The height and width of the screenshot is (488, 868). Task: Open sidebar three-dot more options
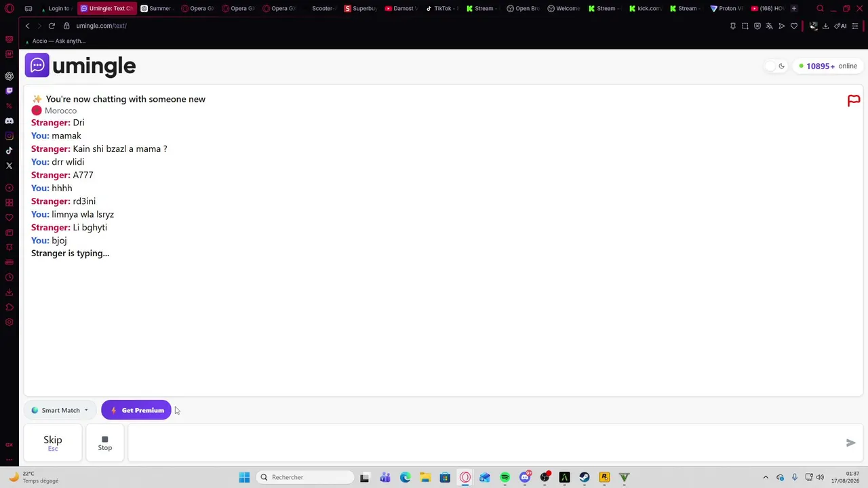(x=9, y=460)
